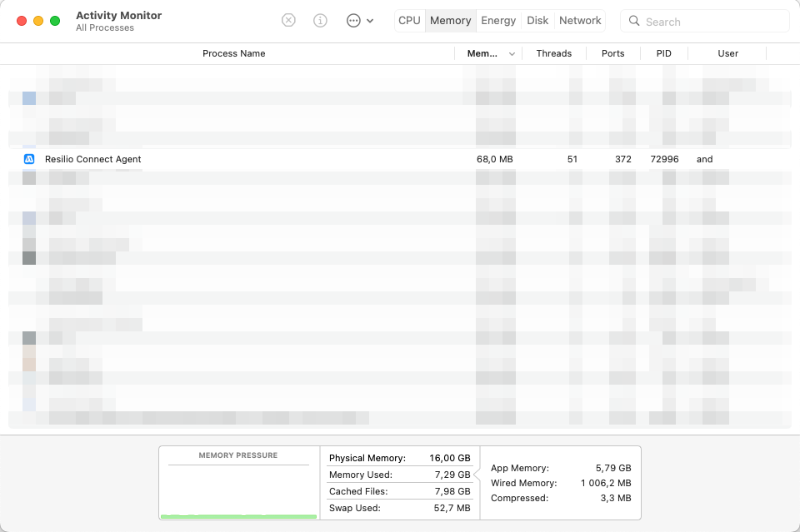
Task: Sort processes by the Threads column
Action: 553,53
